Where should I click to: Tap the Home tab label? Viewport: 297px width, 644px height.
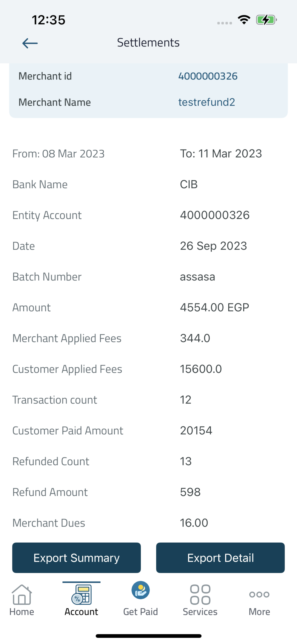pyautogui.click(x=22, y=612)
